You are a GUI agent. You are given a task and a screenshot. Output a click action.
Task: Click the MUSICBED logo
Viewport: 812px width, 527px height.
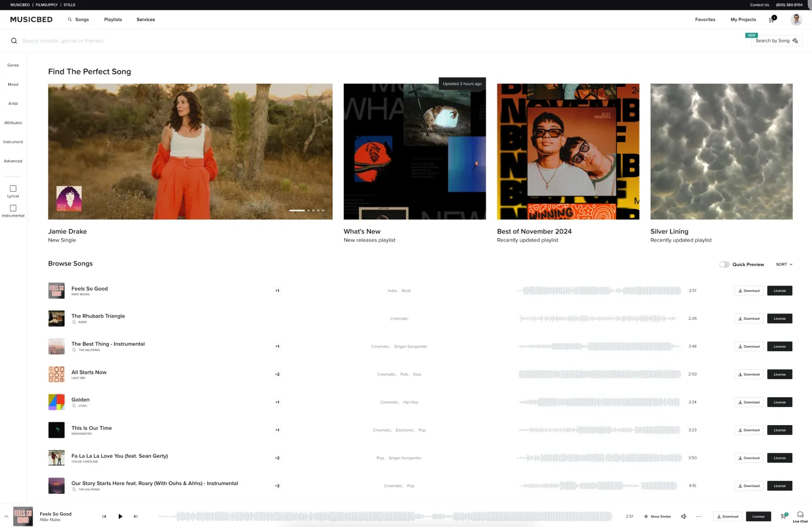click(31, 20)
